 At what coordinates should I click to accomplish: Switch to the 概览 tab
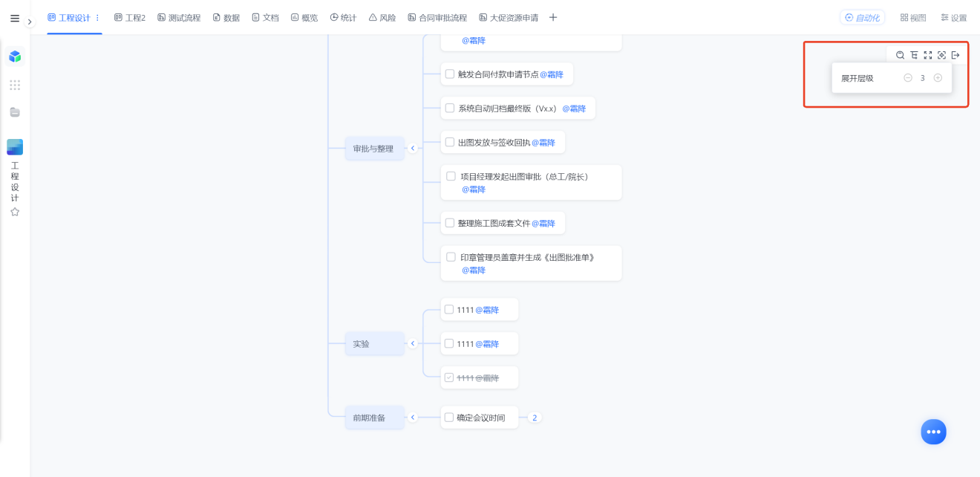304,18
